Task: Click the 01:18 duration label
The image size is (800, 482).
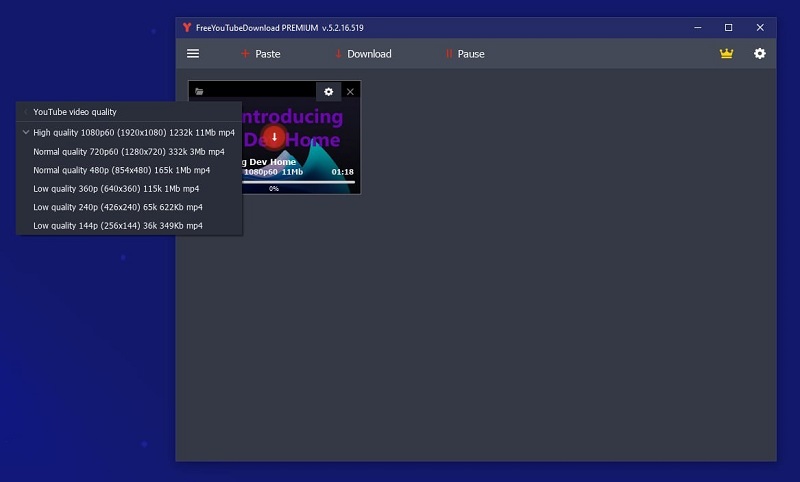Action: click(x=342, y=172)
